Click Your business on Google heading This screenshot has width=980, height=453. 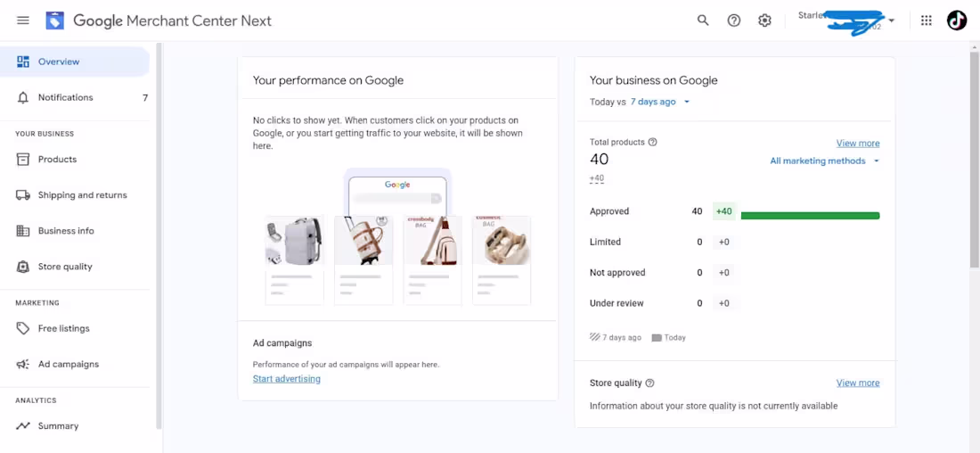(654, 81)
